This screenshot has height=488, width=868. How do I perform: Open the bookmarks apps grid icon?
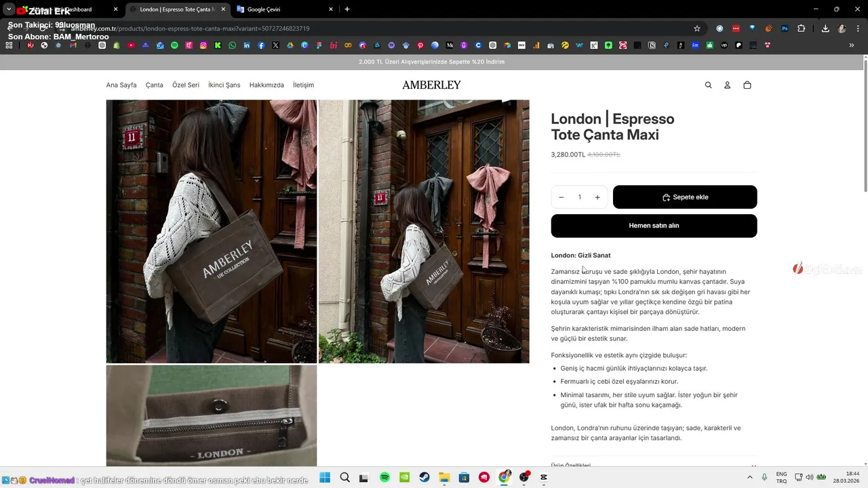coord(9,45)
